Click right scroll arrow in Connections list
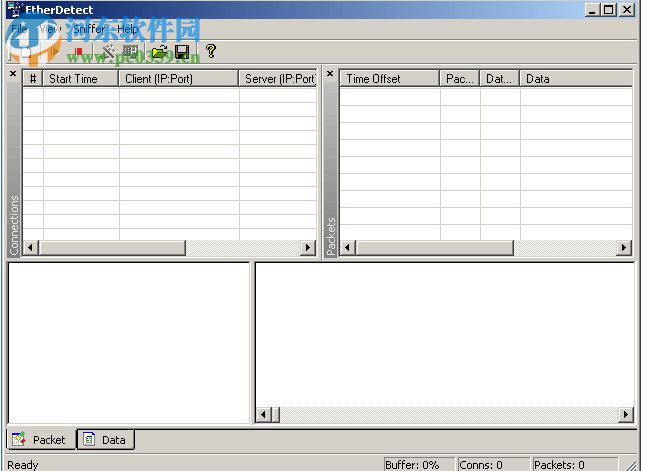Screen dimensions: 646x471 click(308, 248)
